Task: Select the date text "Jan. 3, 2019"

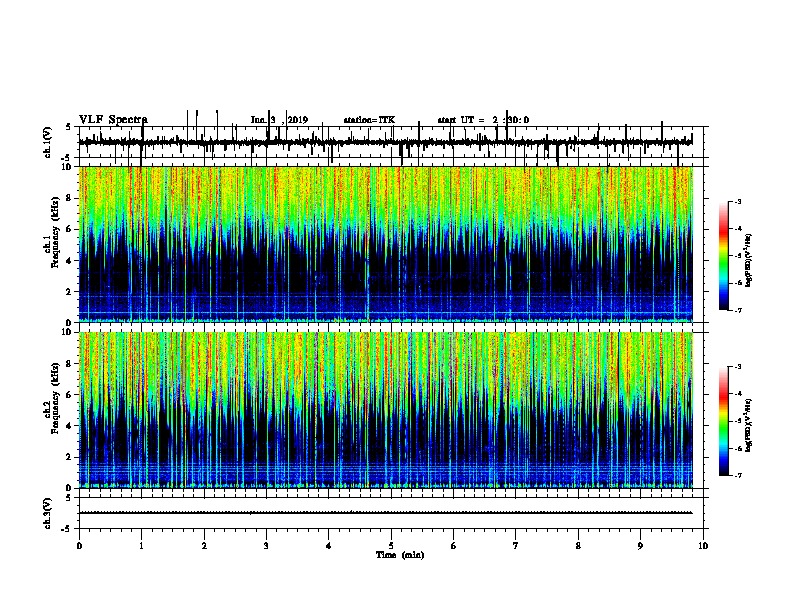Action: 279,120
